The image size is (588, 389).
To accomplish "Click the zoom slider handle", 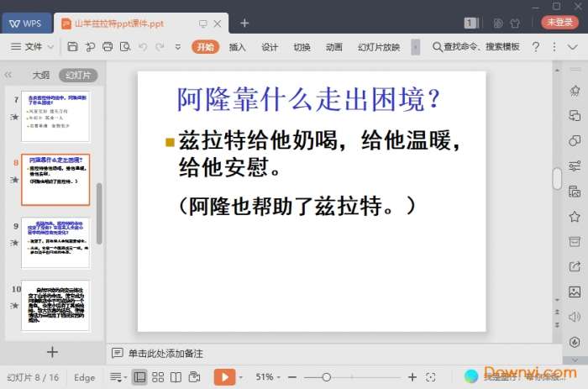I will [x=326, y=377].
